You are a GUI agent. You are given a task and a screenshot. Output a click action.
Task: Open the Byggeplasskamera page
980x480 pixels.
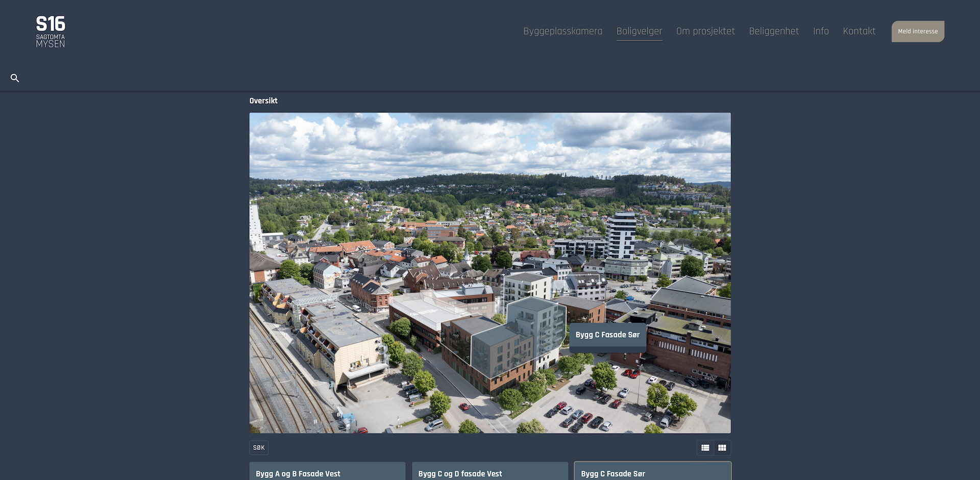click(562, 31)
